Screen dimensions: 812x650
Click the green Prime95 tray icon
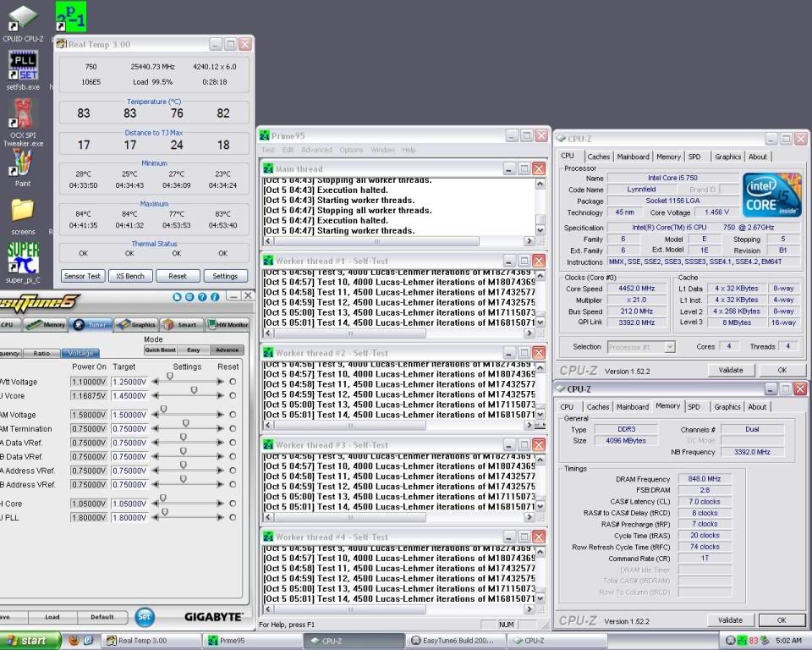pos(742,641)
